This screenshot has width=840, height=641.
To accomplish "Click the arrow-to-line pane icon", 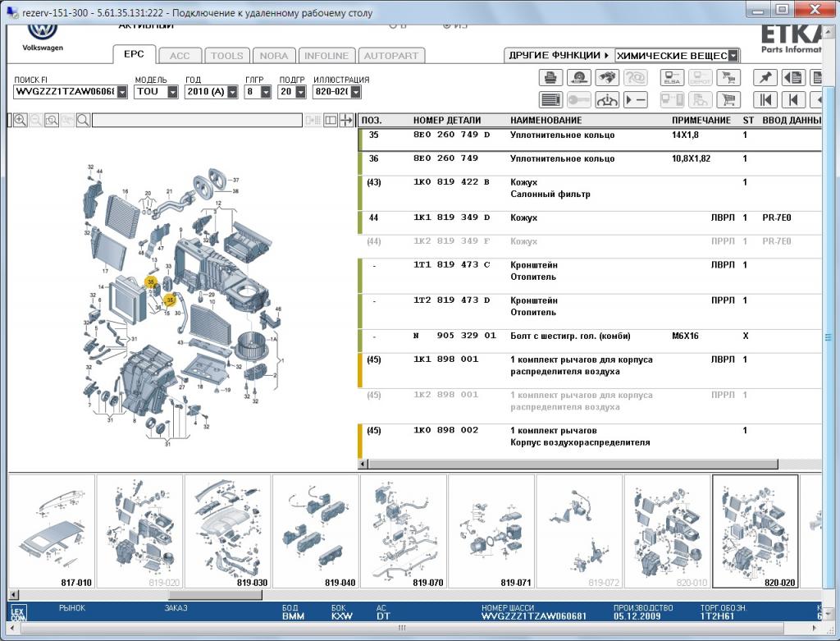I will (x=347, y=120).
